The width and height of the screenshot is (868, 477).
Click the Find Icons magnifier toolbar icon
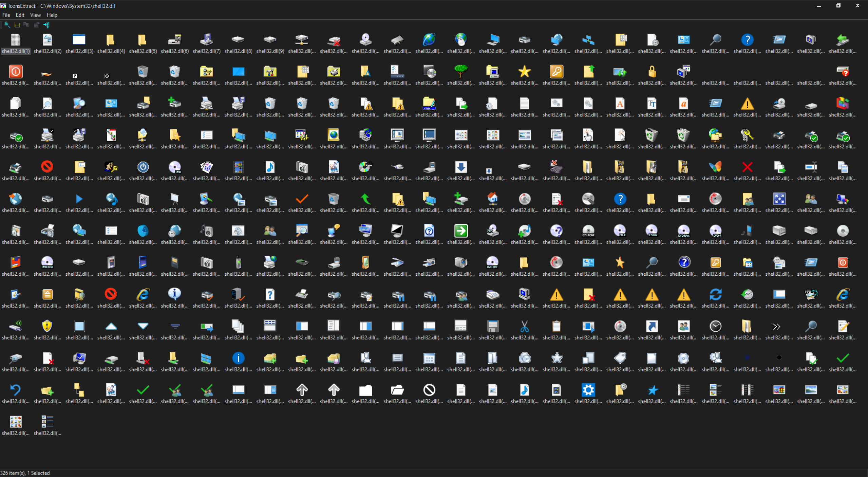[7, 24]
